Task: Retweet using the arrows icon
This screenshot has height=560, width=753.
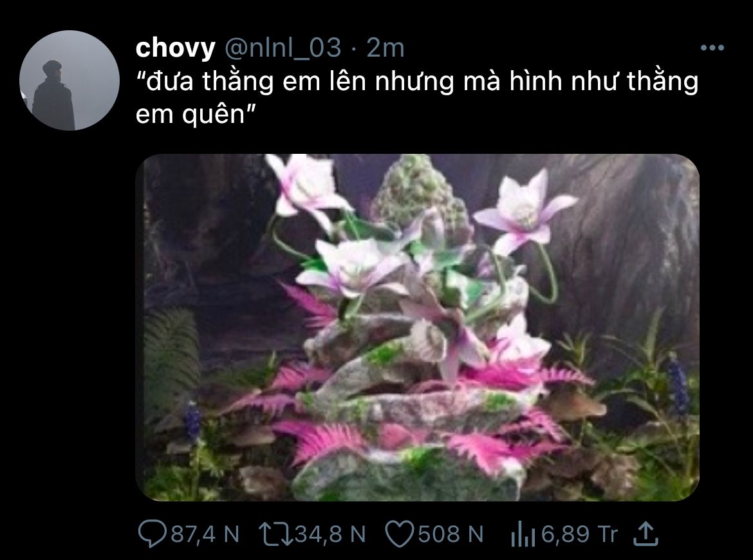Action: [x=275, y=534]
